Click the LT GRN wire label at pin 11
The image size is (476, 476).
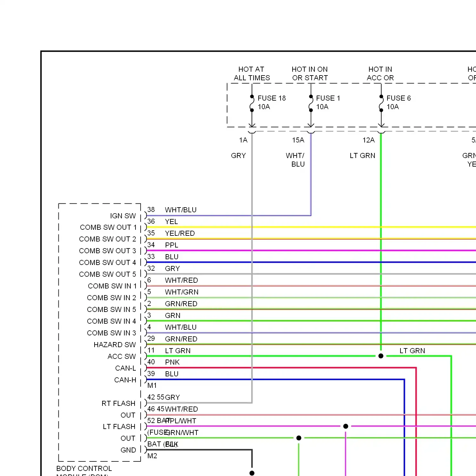(x=178, y=351)
